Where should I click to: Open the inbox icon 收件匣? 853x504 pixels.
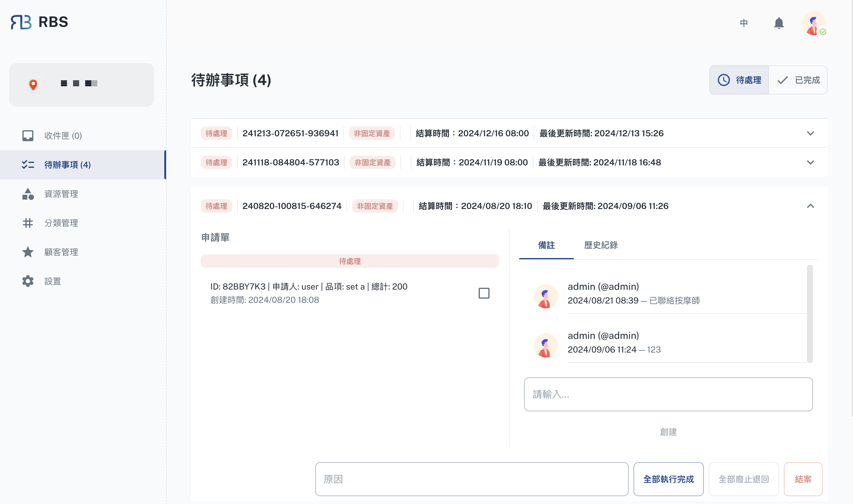28,135
